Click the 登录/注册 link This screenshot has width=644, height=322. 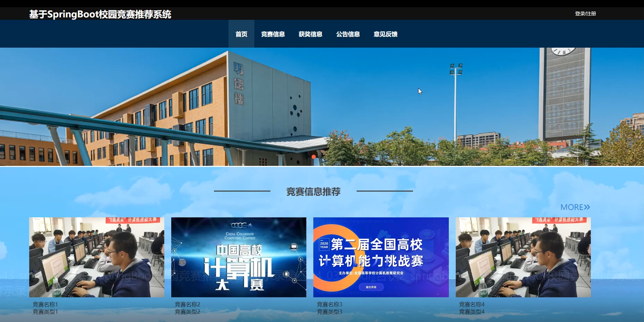(585, 14)
